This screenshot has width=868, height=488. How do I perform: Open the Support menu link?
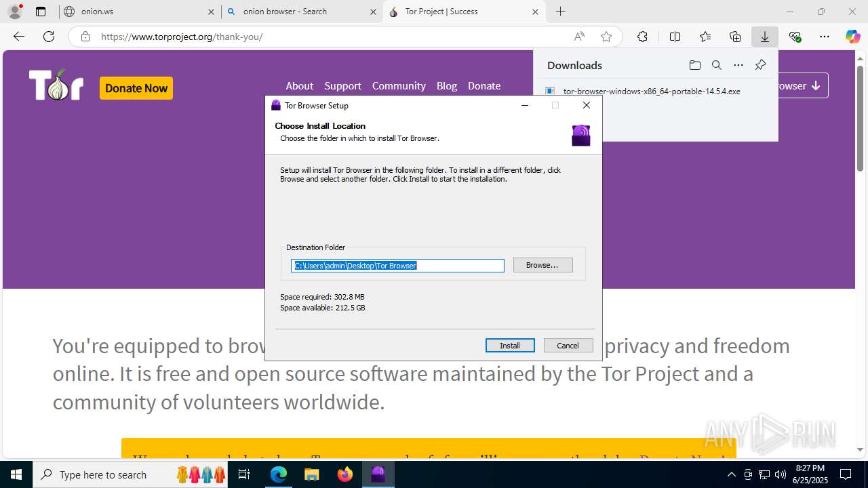342,85
